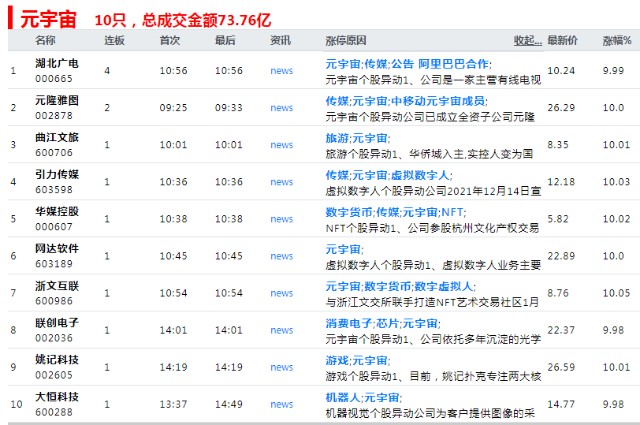Viewport: 640px width, 425px height.
Task: Select stock name 曲江文旅
Action: (57, 138)
